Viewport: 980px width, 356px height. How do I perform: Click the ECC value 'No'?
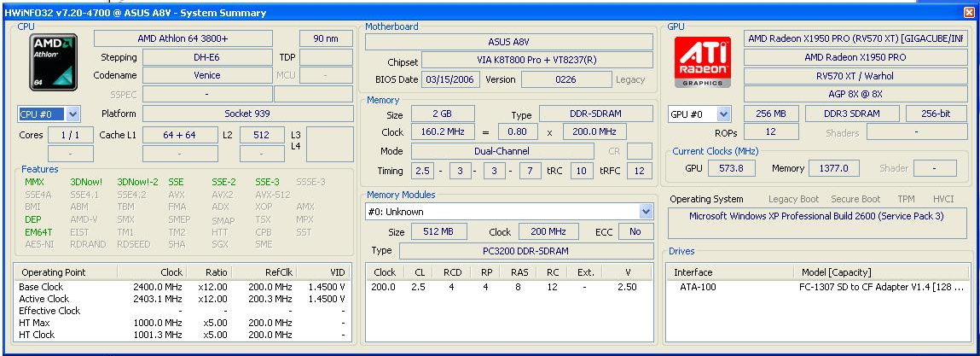[635, 231]
